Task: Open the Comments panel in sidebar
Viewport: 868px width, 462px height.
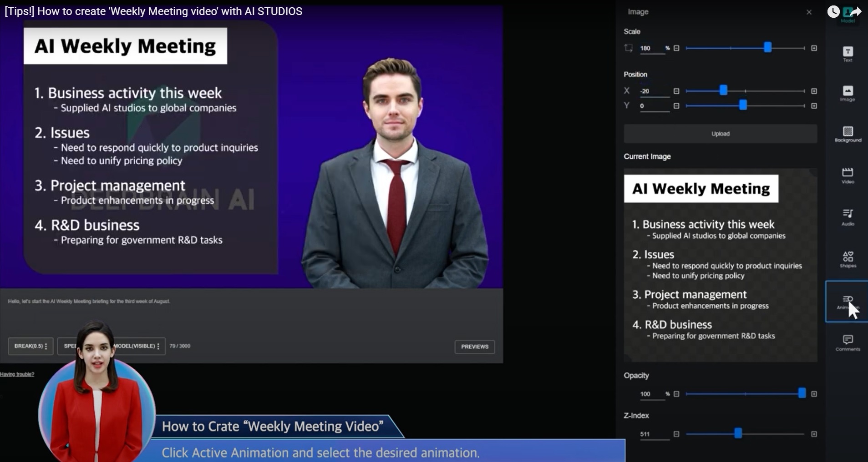Action: pos(848,343)
